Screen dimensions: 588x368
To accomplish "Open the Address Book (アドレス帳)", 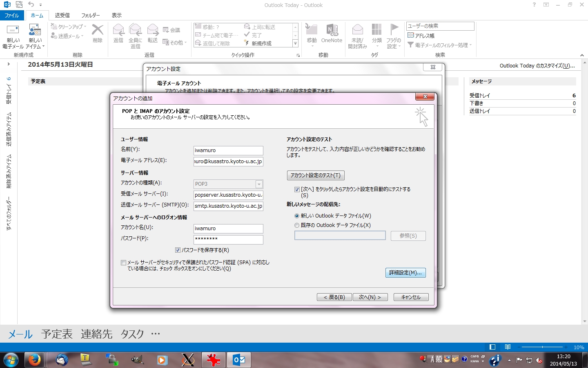I will 421,36.
